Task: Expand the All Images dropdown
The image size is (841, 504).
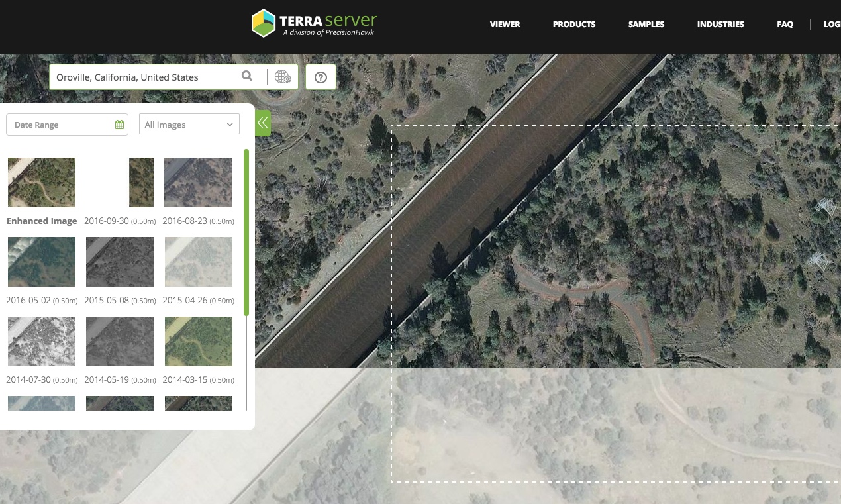Action: pos(189,125)
